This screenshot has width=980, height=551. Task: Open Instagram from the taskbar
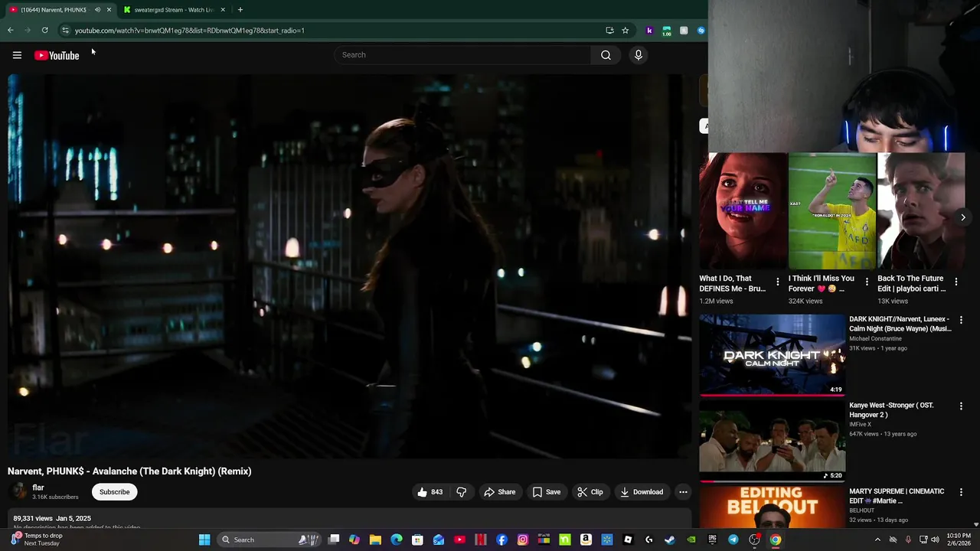[x=523, y=540]
